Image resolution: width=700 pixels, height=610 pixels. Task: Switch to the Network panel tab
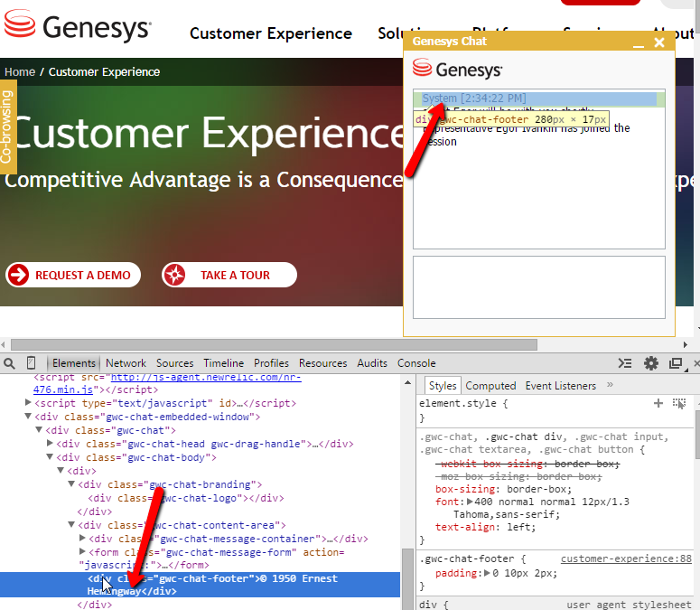[126, 363]
